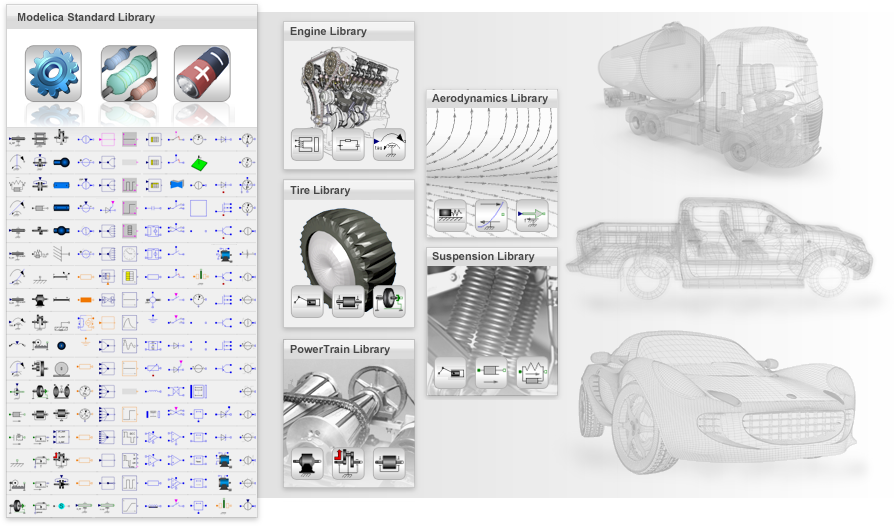Select the ramp signal block
The width and height of the screenshot is (894, 526).
click(129, 505)
